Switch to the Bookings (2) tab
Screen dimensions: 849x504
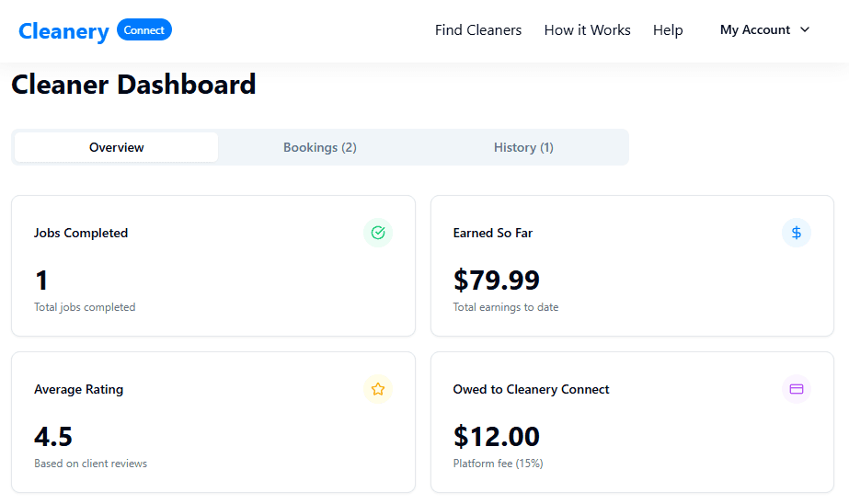(319, 147)
